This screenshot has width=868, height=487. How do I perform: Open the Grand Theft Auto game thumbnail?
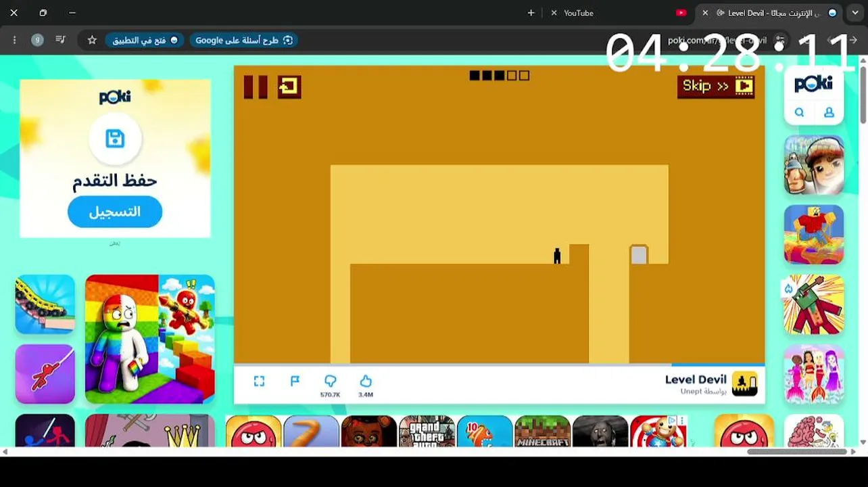click(x=427, y=432)
